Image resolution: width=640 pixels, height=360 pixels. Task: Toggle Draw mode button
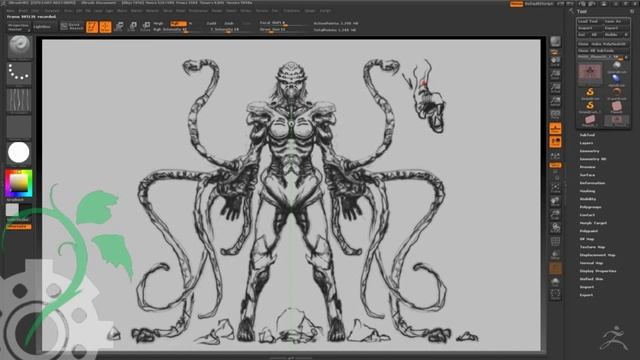point(105,27)
